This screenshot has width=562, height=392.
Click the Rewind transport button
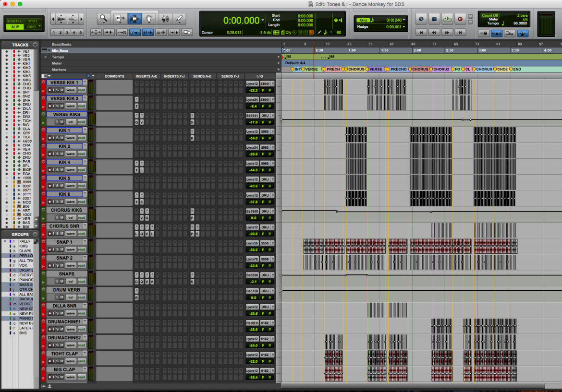click(x=434, y=33)
